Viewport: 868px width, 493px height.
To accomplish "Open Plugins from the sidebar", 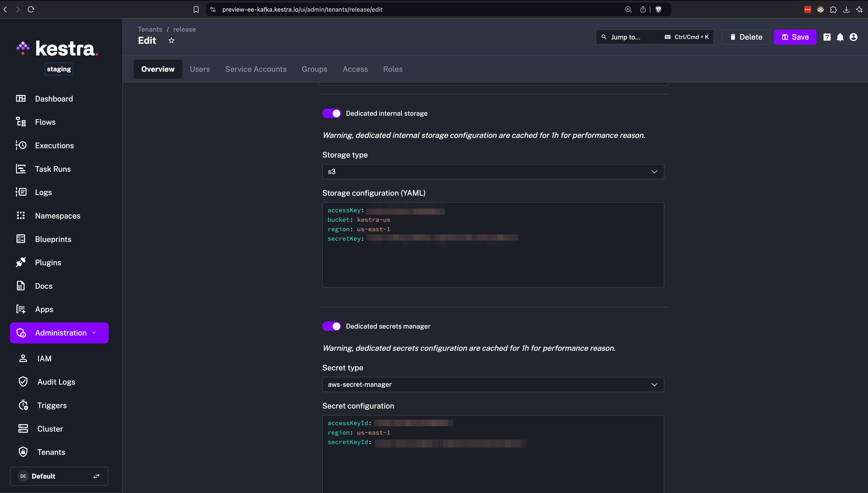I will coord(48,262).
